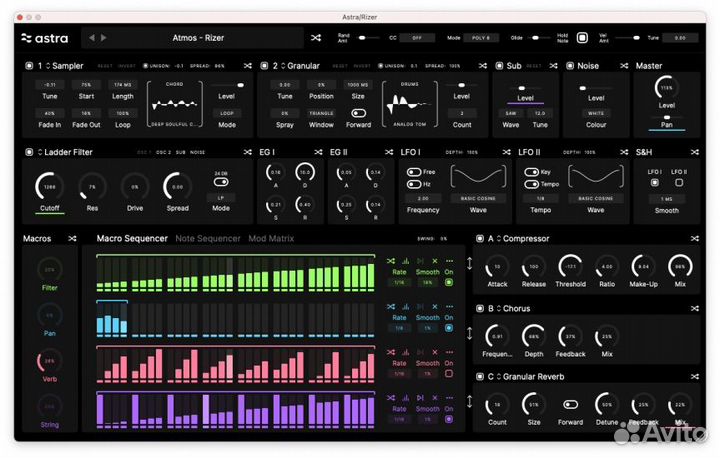Viewport: 720px width, 458px height.
Task: Randomize the whole preset via top shuffle icon
Action: point(316,38)
